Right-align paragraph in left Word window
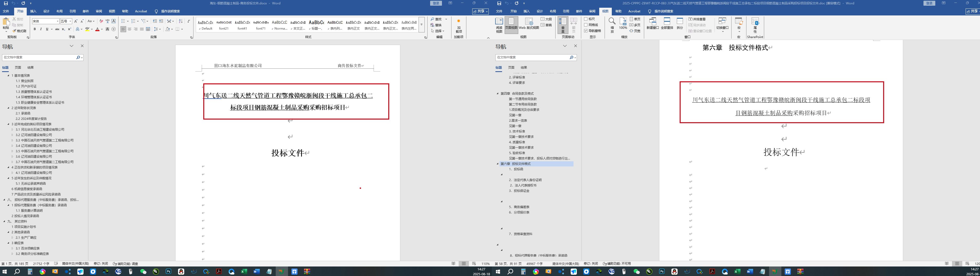 [x=135, y=29]
